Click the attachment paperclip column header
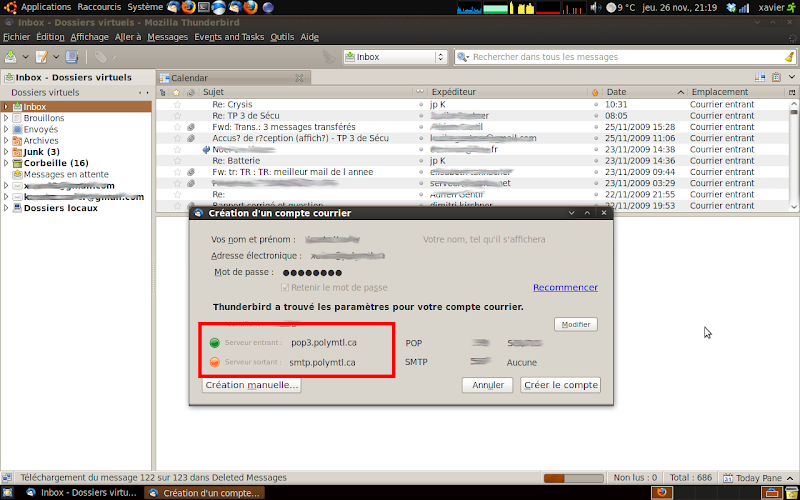Viewport: 800px width, 500px height. click(x=191, y=92)
